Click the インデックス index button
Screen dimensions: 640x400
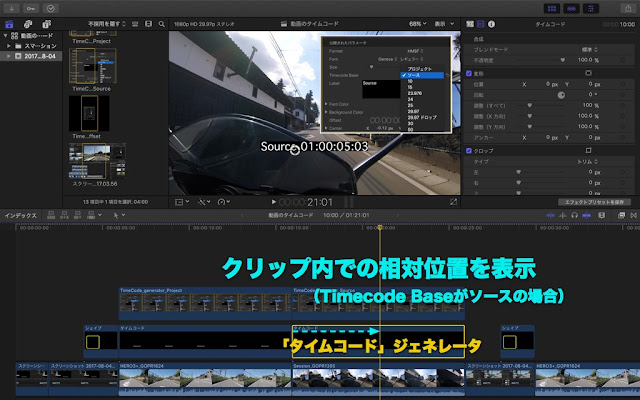coord(20,215)
